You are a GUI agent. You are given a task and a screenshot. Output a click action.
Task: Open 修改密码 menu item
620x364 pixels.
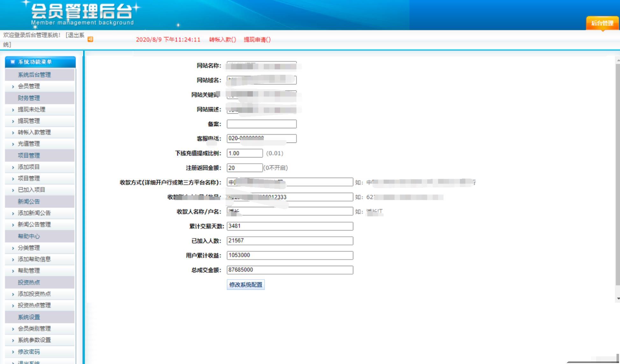pos(29,352)
